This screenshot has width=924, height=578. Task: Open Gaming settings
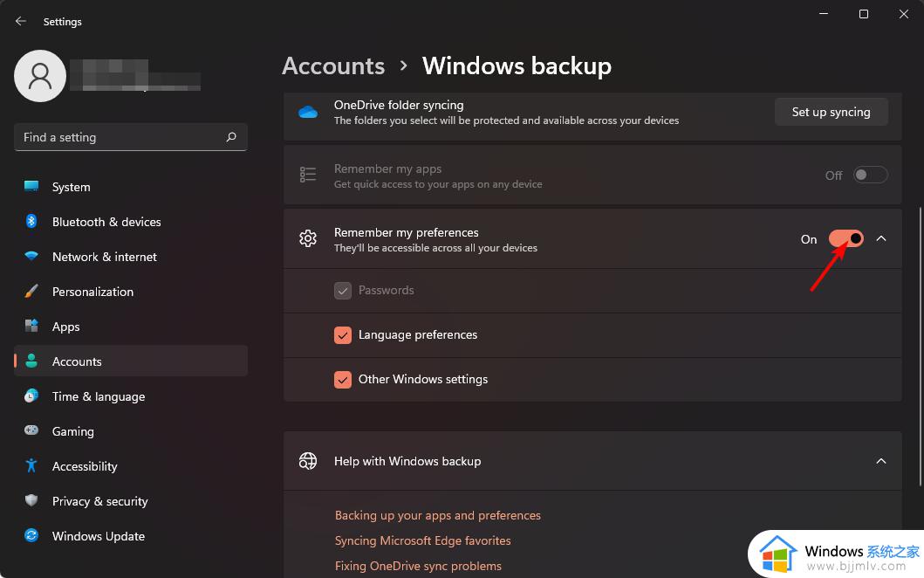click(x=131, y=430)
